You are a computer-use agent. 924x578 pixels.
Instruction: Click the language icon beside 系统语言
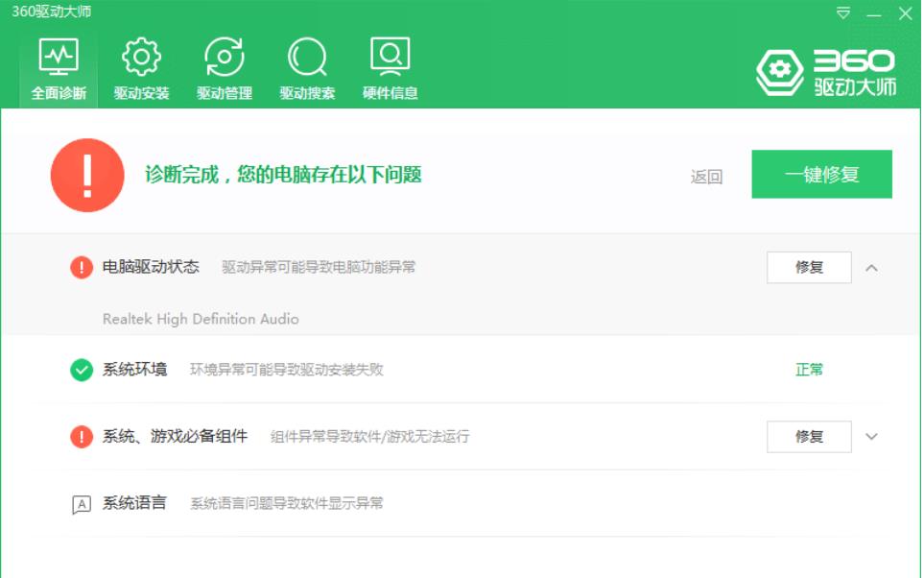click(82, 505)
